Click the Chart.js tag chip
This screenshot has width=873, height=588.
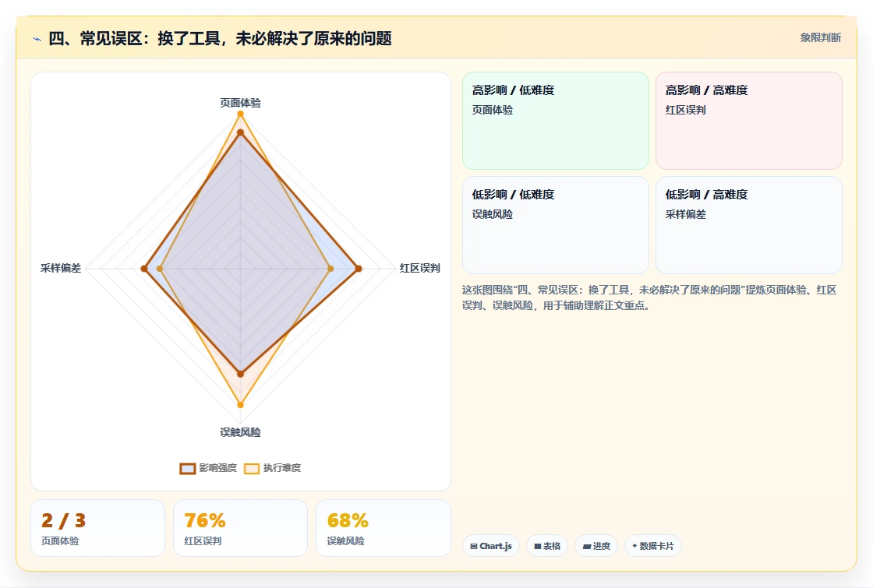pyautogui.click(x=491, y=546)
